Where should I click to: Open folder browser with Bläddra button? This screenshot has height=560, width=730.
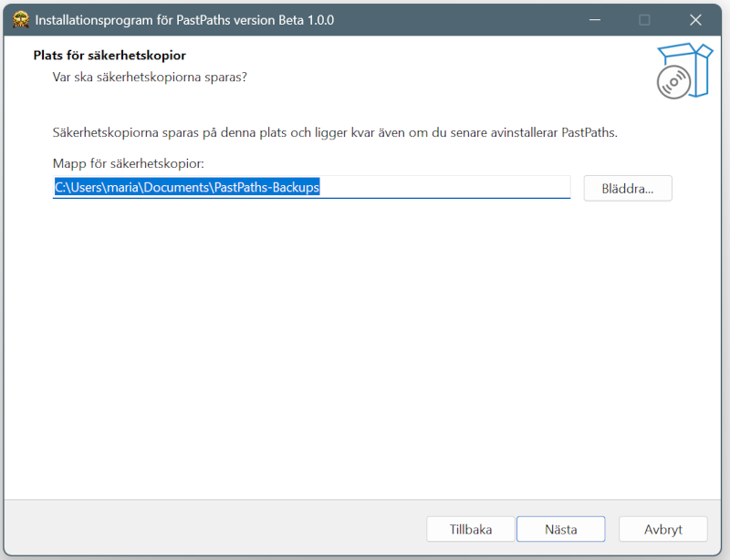pos(628,188)
